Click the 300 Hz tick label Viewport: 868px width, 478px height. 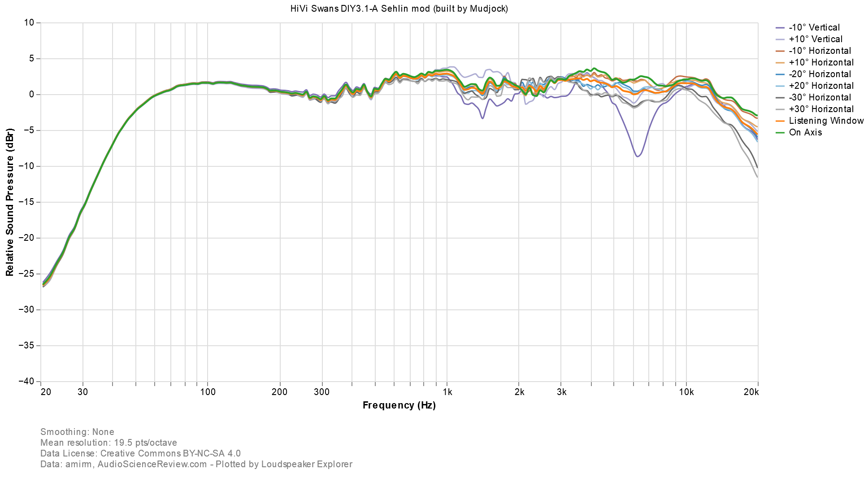tap(321, 392)
